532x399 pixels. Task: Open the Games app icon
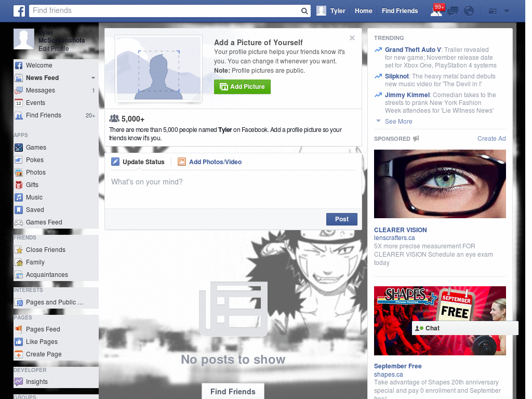coord(19,148)
